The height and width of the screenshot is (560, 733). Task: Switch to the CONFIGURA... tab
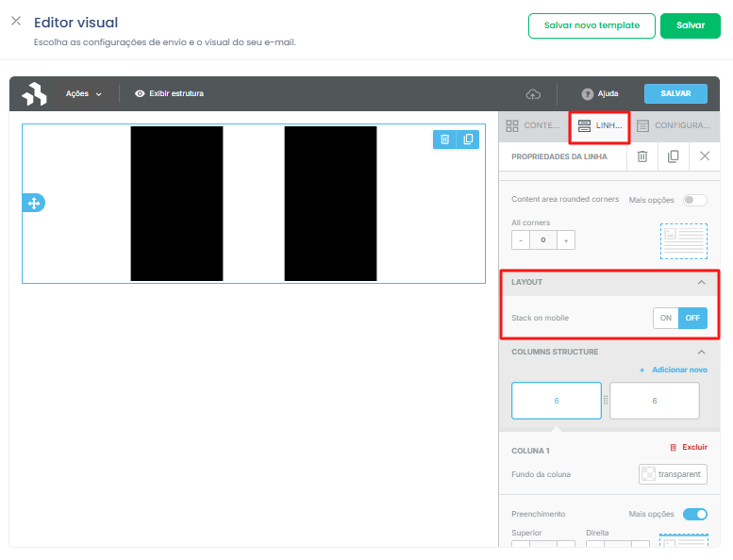point(674,125)
